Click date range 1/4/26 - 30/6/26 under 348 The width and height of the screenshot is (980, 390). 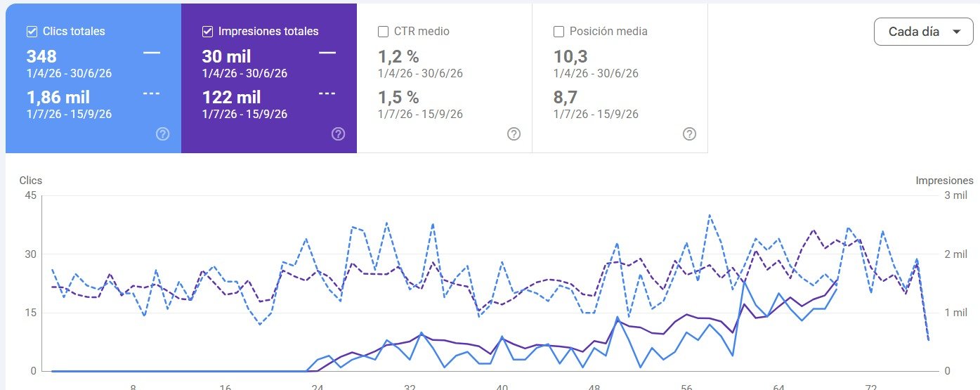69,73
